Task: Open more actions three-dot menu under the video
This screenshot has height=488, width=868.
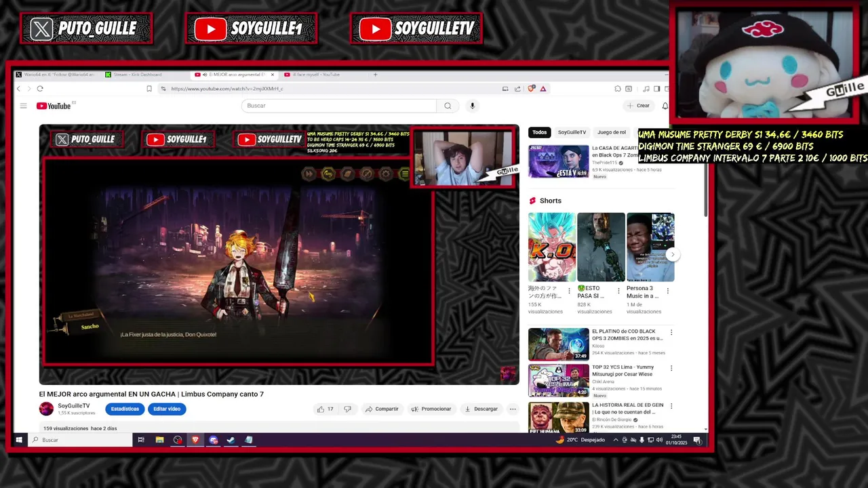Action: click(513, 409)
